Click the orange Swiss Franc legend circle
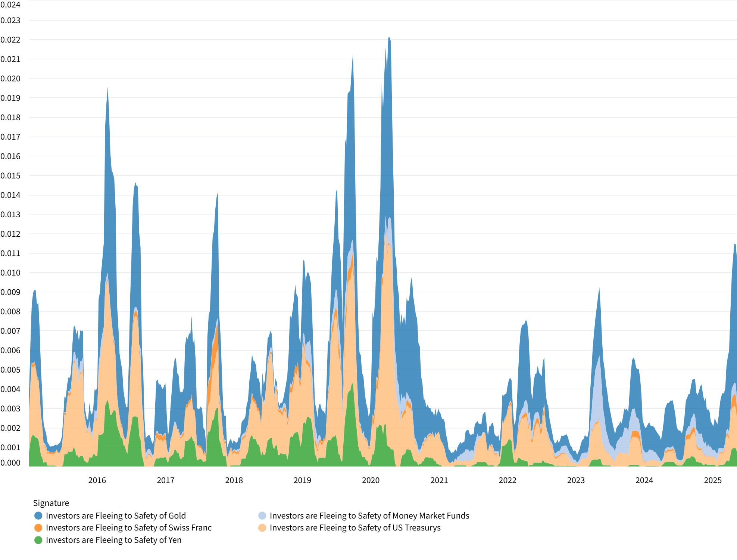Screen dimensions: 737x560 38,528
